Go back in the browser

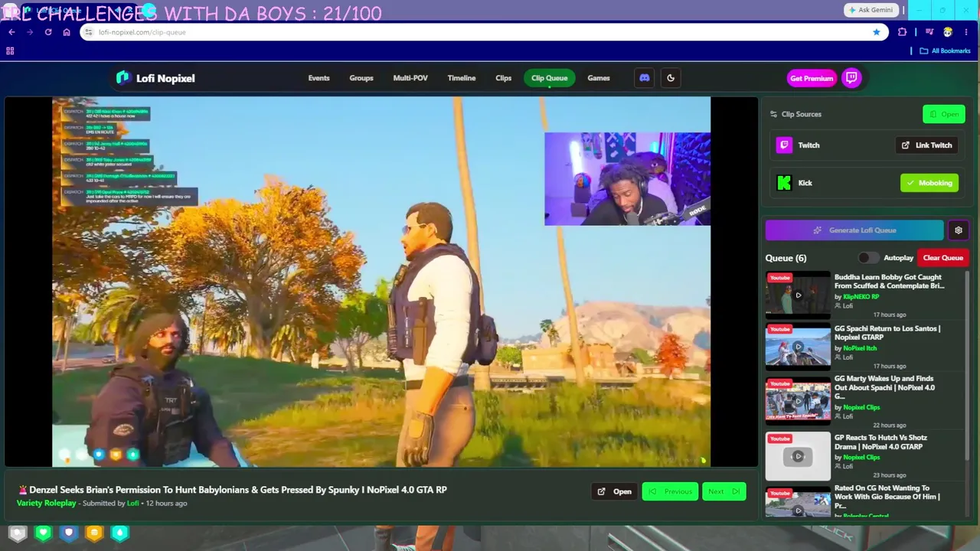click(x=11, y=32)
